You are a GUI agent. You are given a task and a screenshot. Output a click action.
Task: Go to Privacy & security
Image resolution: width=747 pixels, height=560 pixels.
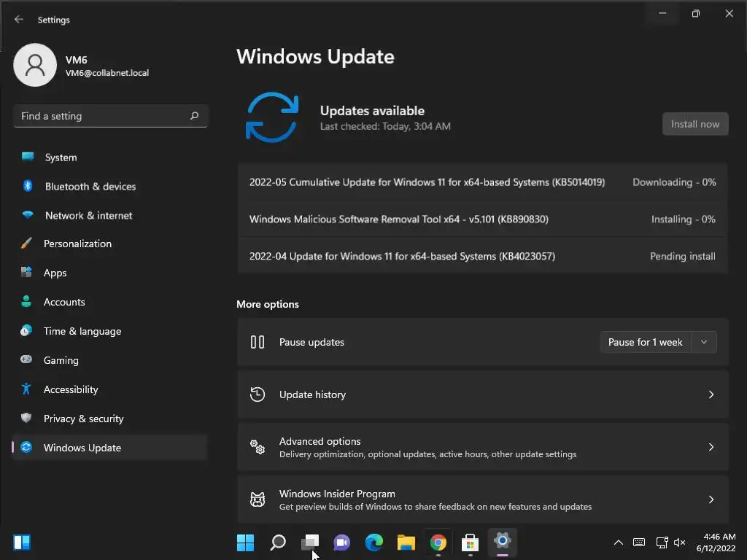click(x=109, y=419)
